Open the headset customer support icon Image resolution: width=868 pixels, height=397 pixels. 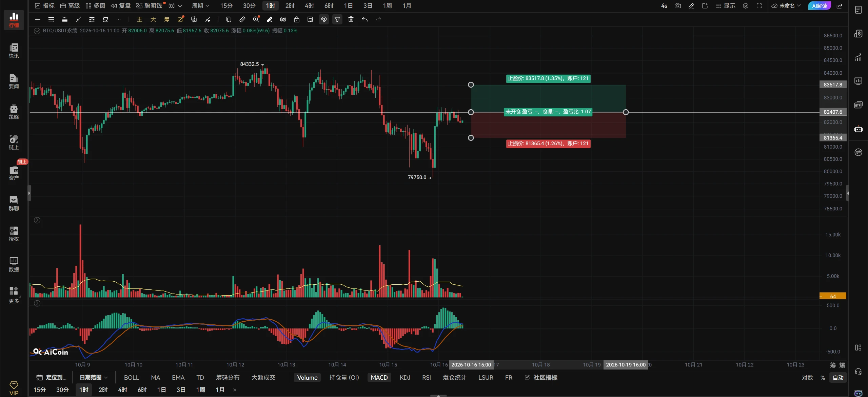[x=858, y=372]
